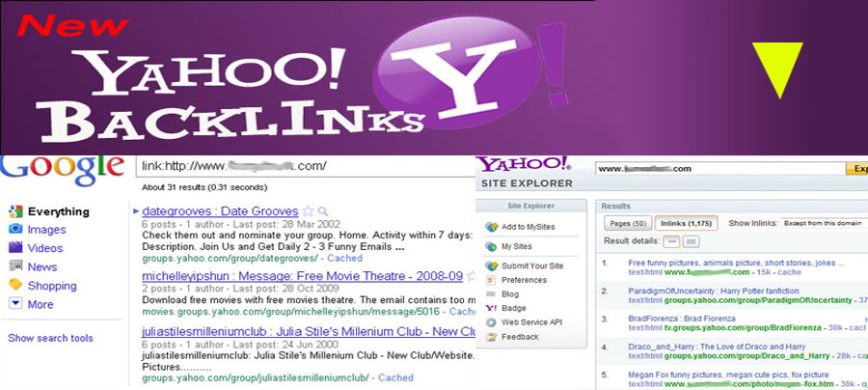868x390 pixels.
Task: Click magnifier preview icon beside dategrooves result
Action: [323, 211]
